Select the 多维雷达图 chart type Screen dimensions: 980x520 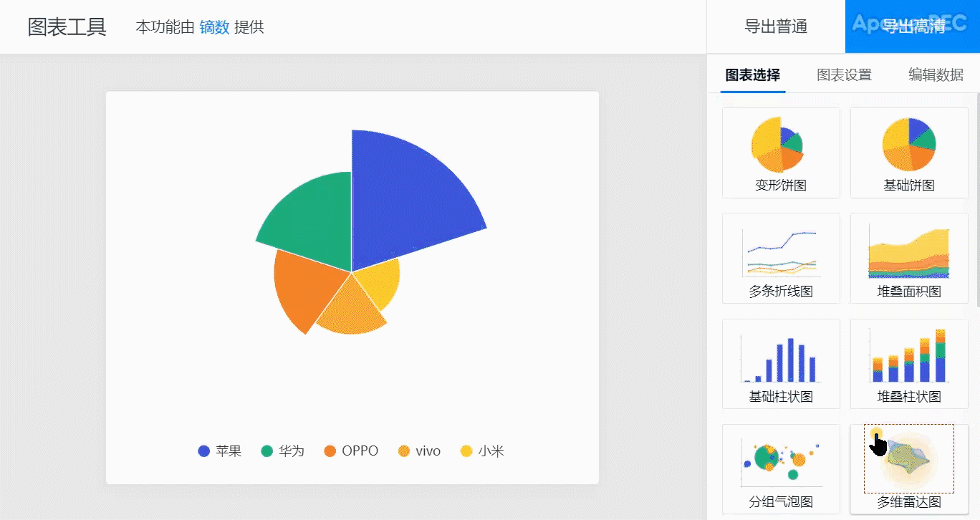pos(909,468)
